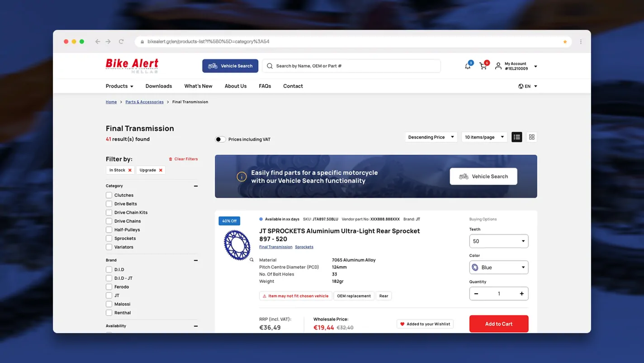Check the D.I.D brand checkbox
Screen dimensions: 644x363
[109, 269]
